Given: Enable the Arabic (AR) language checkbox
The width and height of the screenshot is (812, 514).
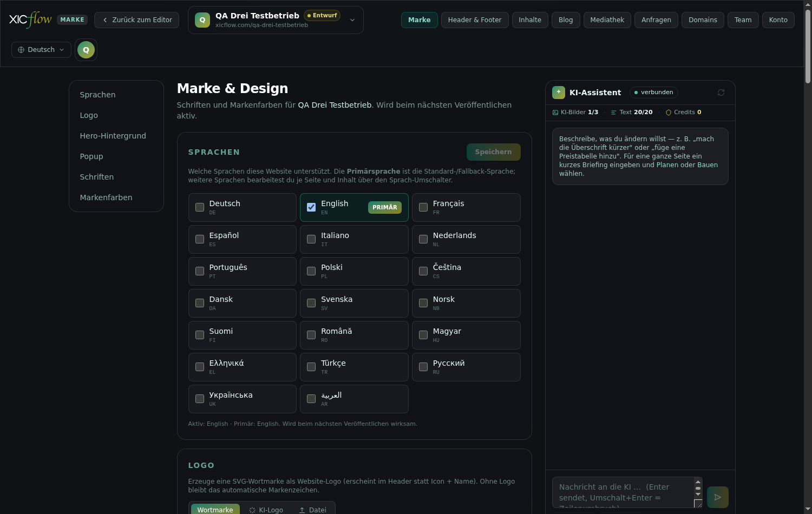Looking at the screenshot, I should coord(311,399).
